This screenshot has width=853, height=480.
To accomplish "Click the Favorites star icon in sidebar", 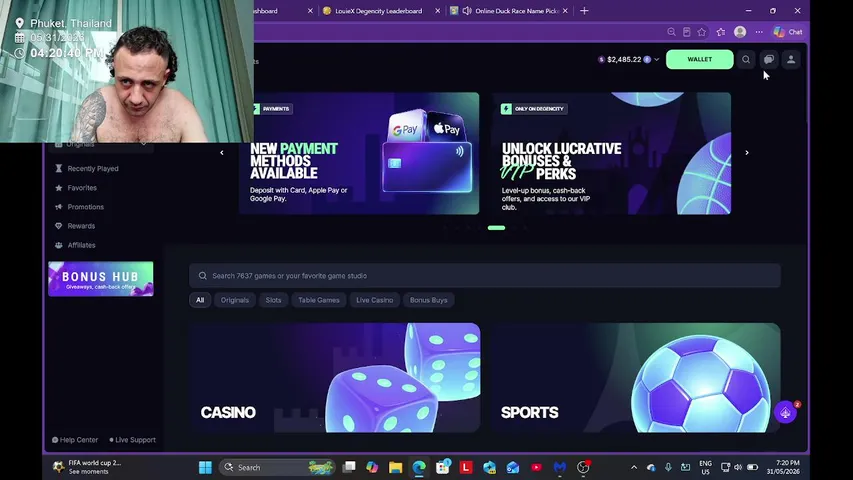I will click(x=58, y=188).
